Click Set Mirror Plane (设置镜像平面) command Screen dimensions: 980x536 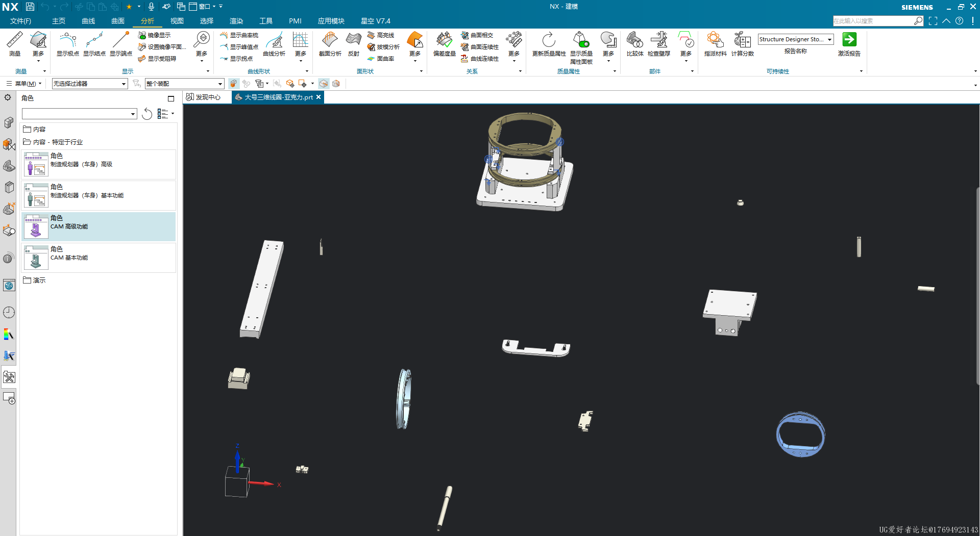point(162,47)
